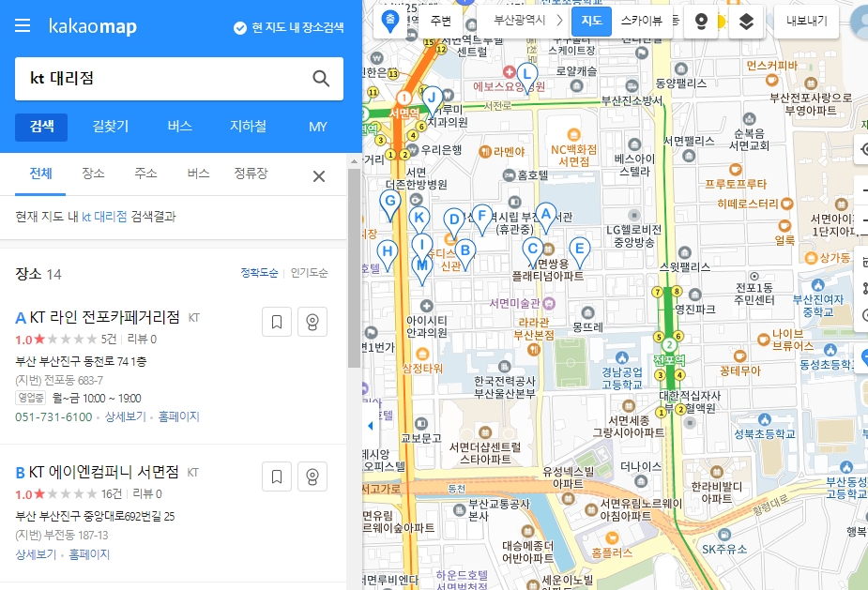The image size is (868, 590).
Task: Open 홈페이지 for KT 에이엔컴퍼니 서면점
Action: pyautogui.click(x=89, y=554)
